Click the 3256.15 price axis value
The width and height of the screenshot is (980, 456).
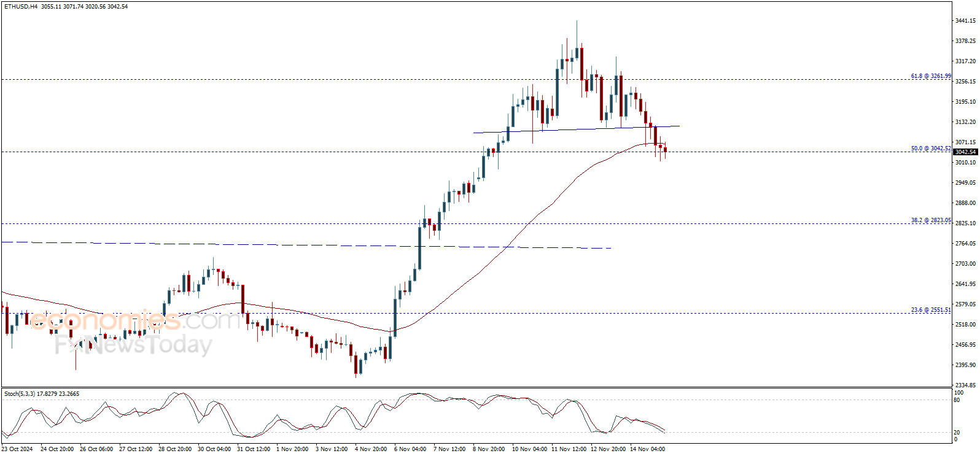[x=965, y=82]
